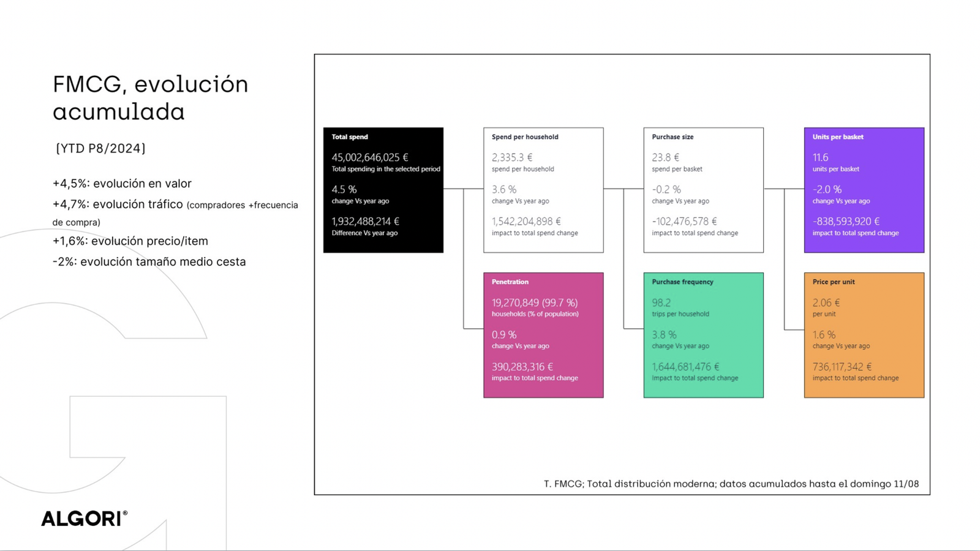This screenshot has width=980, height=551.
Task: Click the -2% evolución tamaño medio cesta line
Action: 149,261
